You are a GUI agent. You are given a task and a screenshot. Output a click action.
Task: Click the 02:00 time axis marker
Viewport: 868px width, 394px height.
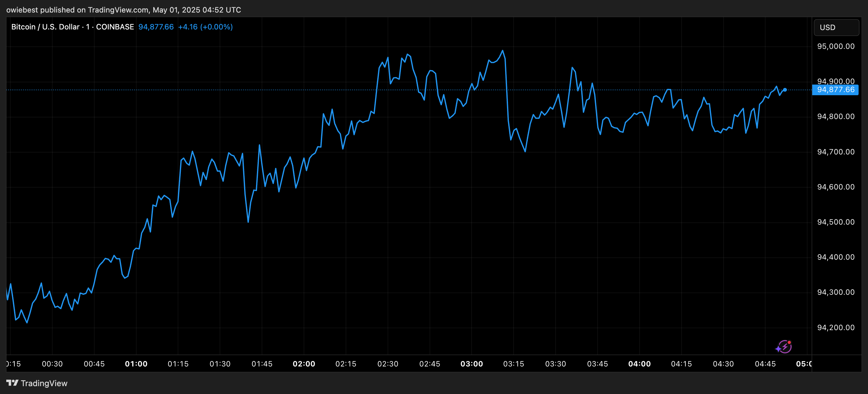click(x=304, y=364)
